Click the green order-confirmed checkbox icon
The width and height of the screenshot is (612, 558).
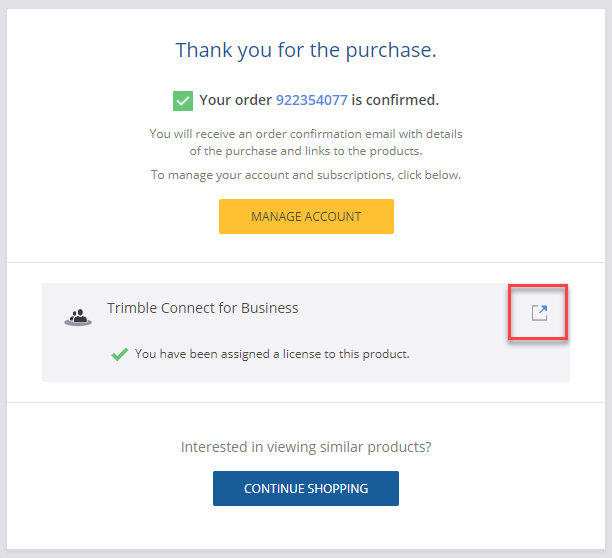[183, 100]
